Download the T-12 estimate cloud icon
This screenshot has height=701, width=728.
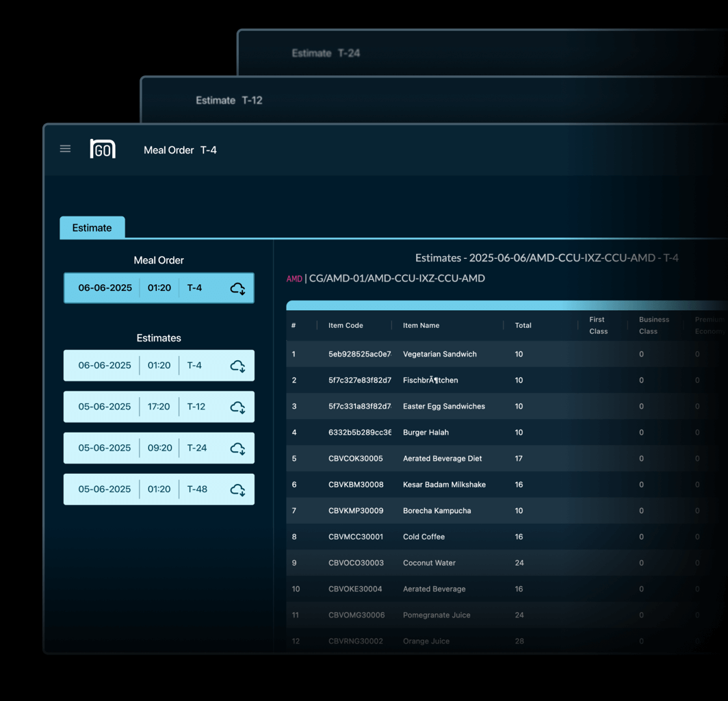(x=237, y=407)
